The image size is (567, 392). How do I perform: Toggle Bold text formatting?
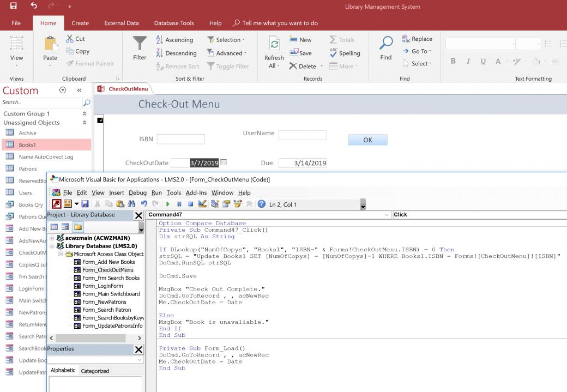[453, 61]
